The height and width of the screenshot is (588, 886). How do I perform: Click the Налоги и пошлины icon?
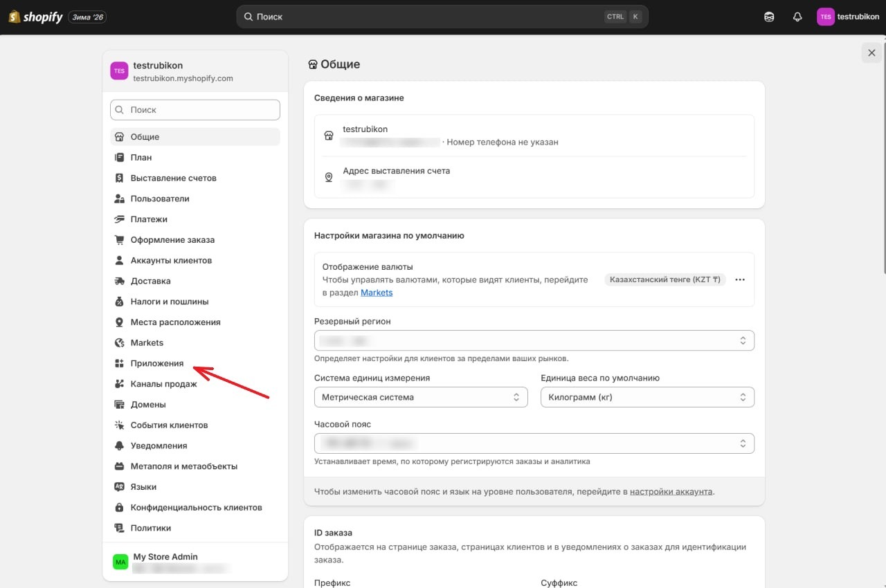tap(119, 302)
